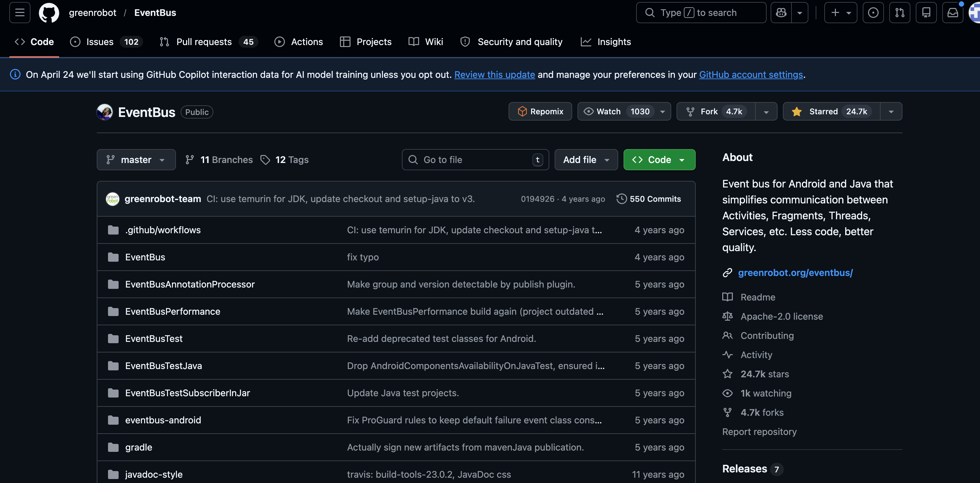This screenshot has width=980, height=483.
Task: Expand the master branch dropdown
Action: pos(136,160)
